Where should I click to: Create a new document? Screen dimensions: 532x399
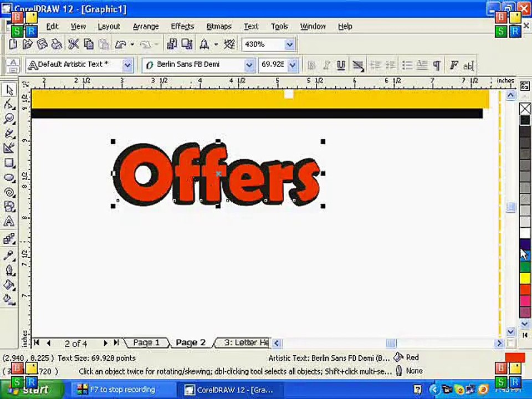tap(13, 44)
